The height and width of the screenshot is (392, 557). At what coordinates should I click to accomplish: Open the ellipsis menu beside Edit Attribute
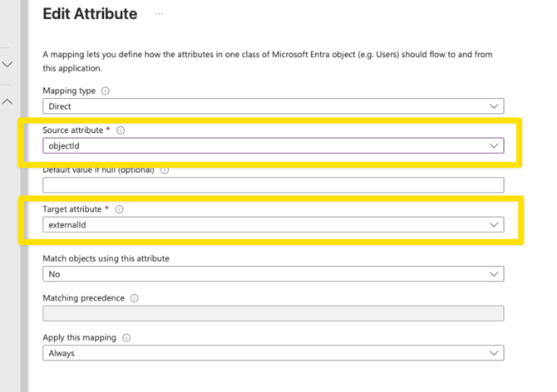[159, 14]
